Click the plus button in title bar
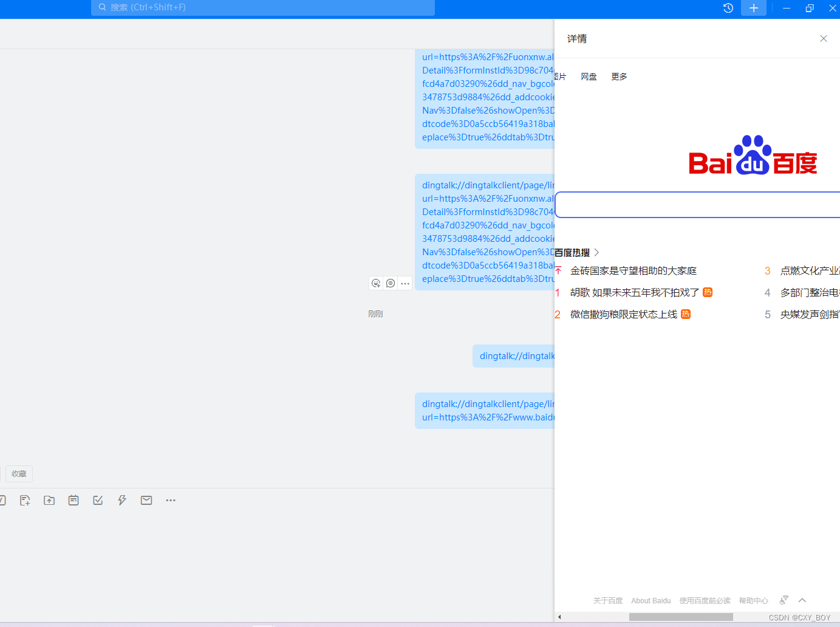The image size is (840, 627). coord(754,8)
